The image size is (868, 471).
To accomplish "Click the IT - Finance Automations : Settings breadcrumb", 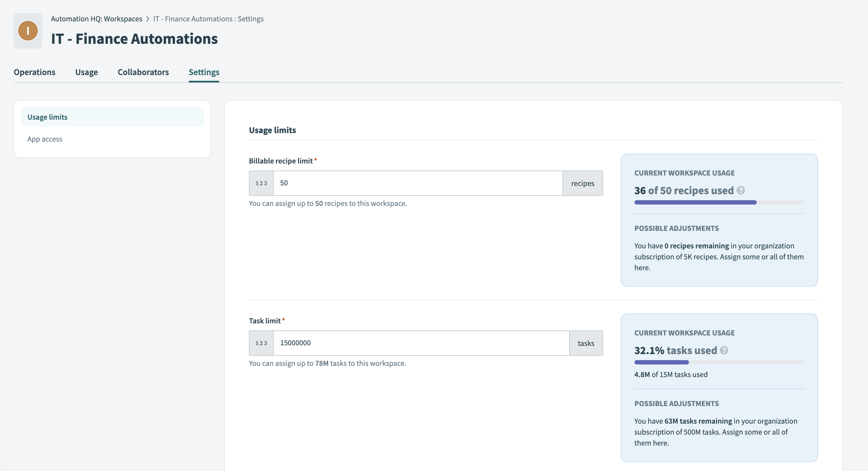I will (208, 19).
